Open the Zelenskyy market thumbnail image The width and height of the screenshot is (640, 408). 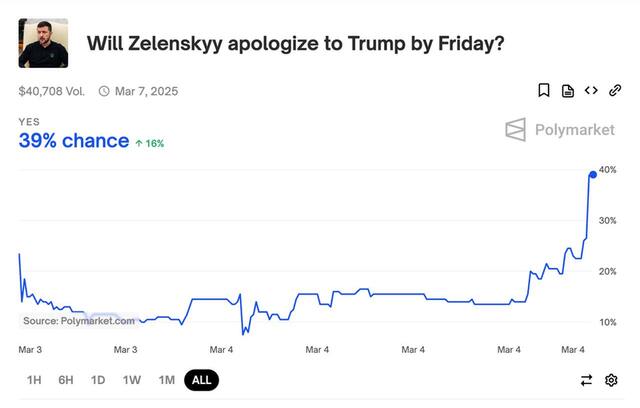coord(43,43)
